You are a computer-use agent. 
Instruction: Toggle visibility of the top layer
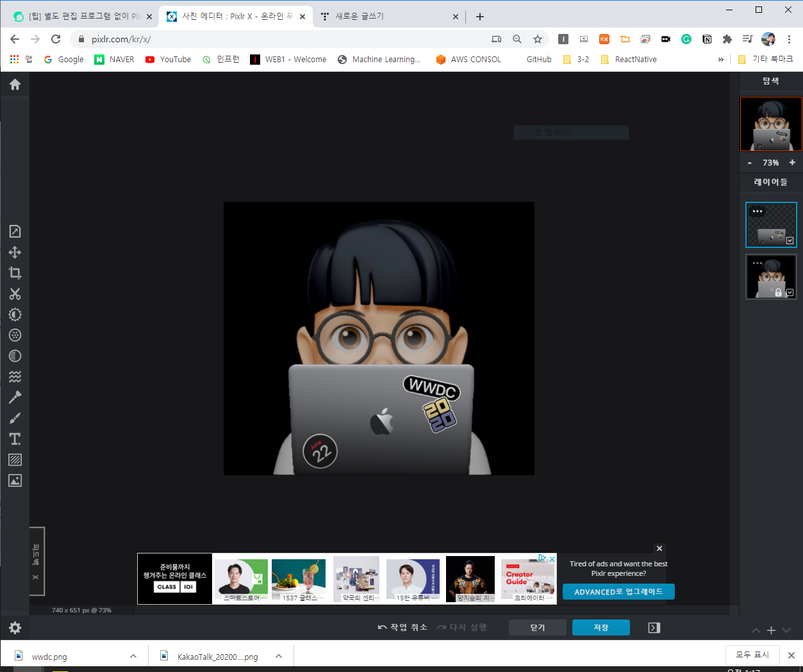point(790,241)
